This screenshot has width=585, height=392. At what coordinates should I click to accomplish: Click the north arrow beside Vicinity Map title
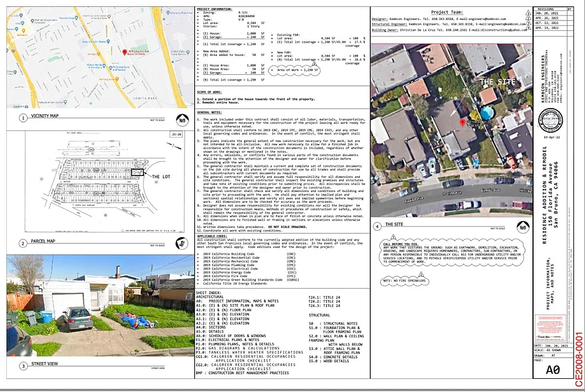(x=182, y=121)
